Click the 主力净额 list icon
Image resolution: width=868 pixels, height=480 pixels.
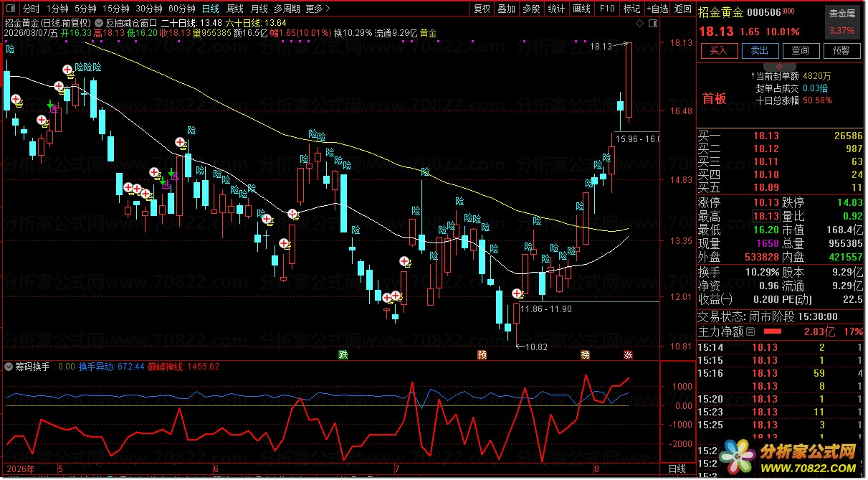tap(750, 332)
